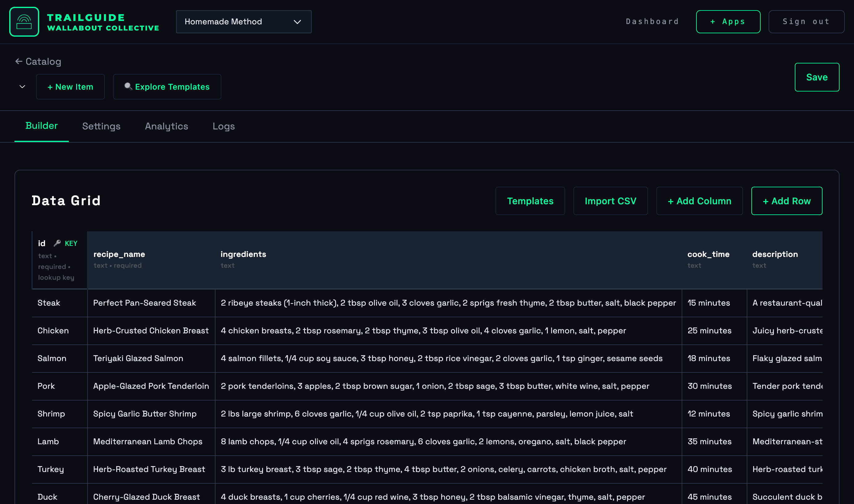Click the Import CSV button
The height and width of the screenshot is (504, 854).
pyautogui.click(x=610, y=201)
